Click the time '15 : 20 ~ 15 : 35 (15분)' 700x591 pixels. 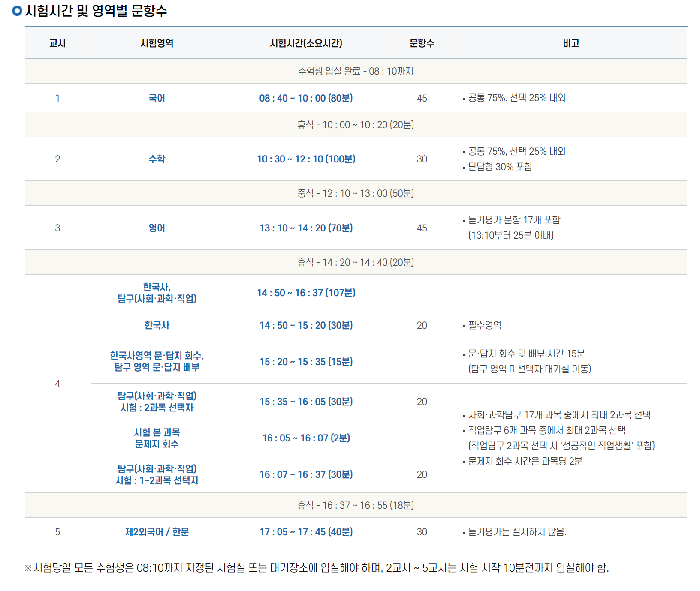click(x=306, y=362)
